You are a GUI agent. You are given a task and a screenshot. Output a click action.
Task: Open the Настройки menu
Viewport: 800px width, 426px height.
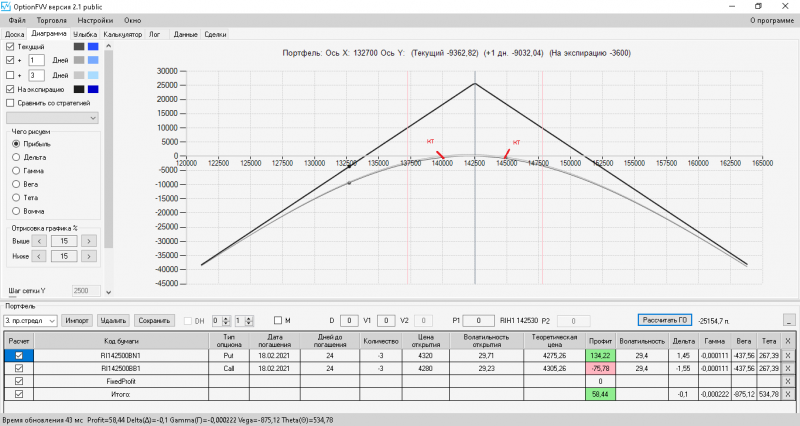coord(95,20)
